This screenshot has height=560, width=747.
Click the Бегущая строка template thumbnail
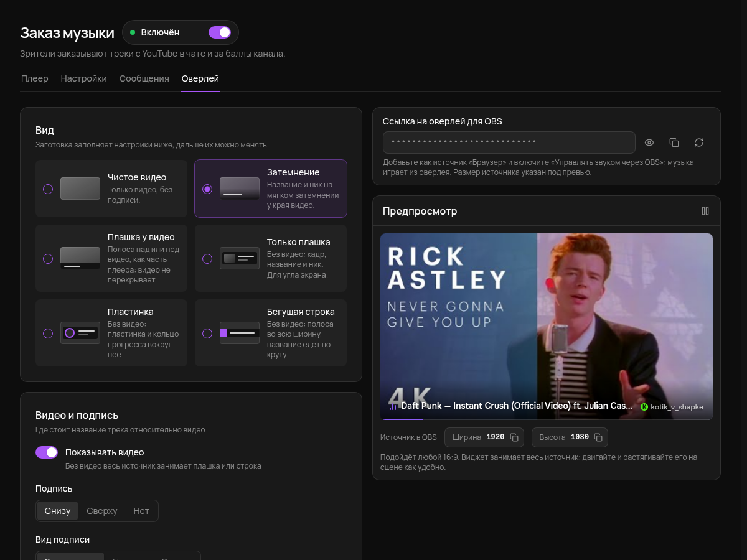pos(240,333)
